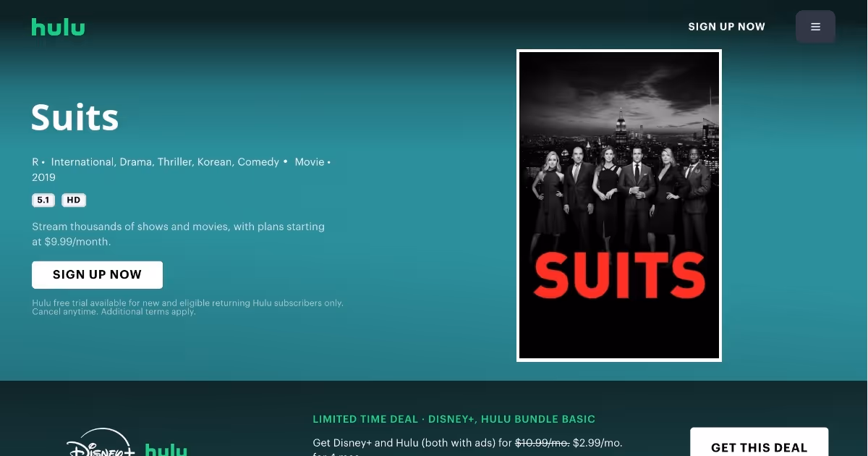Screen dimensions: 868x456
Task: Select the Comedy genre link
Action: (258, 162)
